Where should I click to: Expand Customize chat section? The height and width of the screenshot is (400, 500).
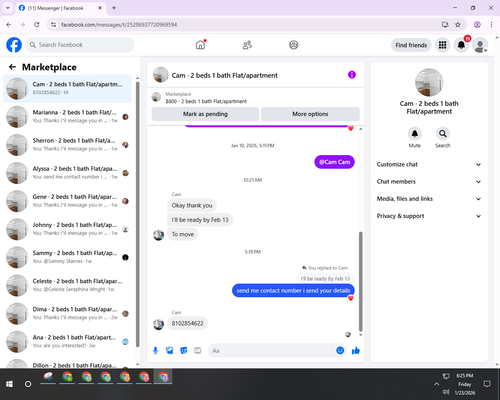point(429,164)
